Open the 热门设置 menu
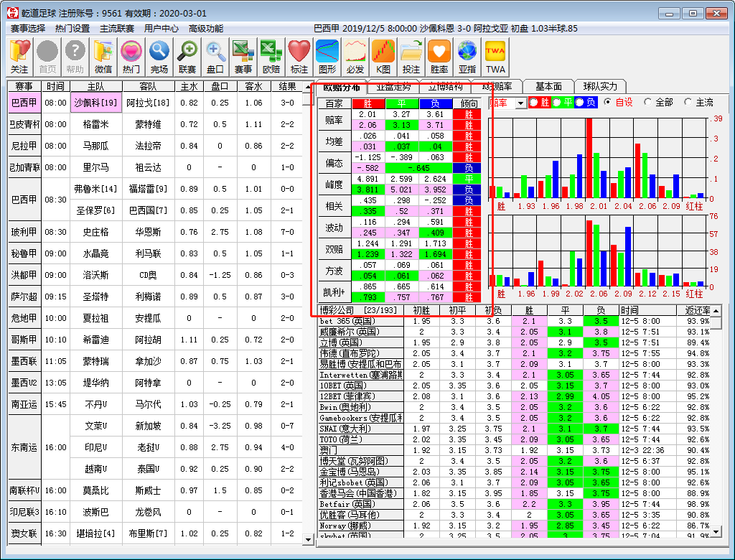The width and height of the screenshot is (735, 560). 72,29
